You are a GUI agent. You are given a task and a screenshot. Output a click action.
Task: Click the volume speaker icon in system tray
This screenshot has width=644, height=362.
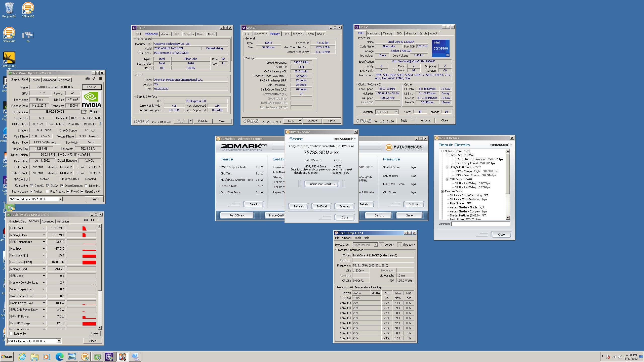[620, 357]
